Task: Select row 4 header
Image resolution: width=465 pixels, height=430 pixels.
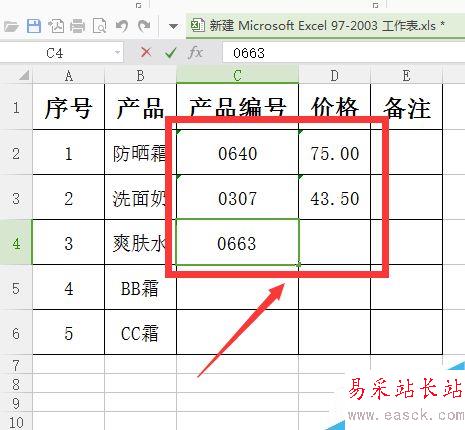Action: 16,243
